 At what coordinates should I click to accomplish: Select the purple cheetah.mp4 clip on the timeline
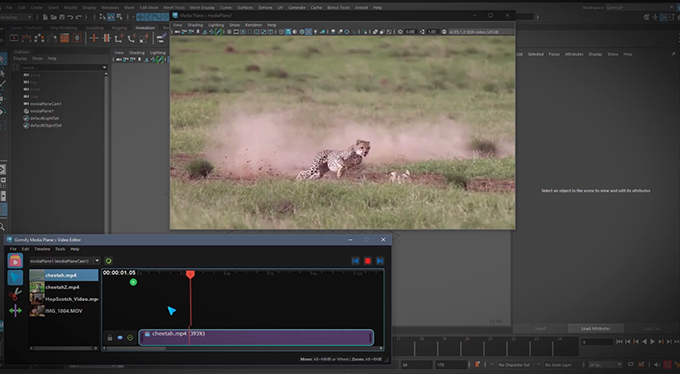click(x=256, y=338)
